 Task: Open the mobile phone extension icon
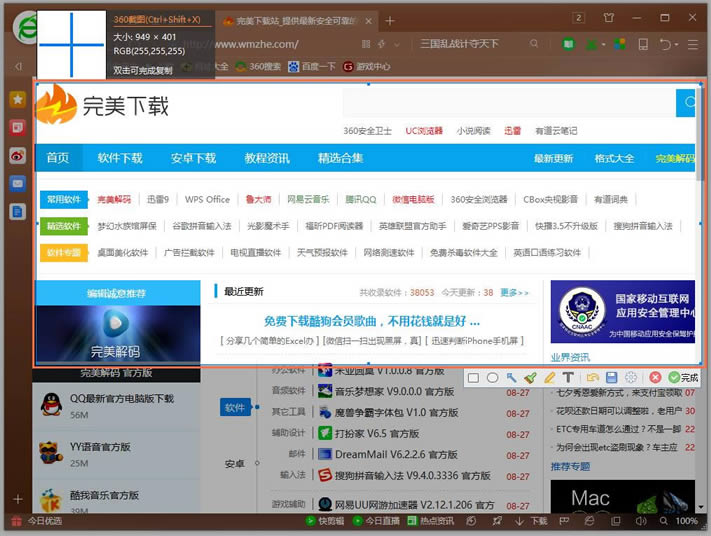pyautogui.click(x=643, y=44)
